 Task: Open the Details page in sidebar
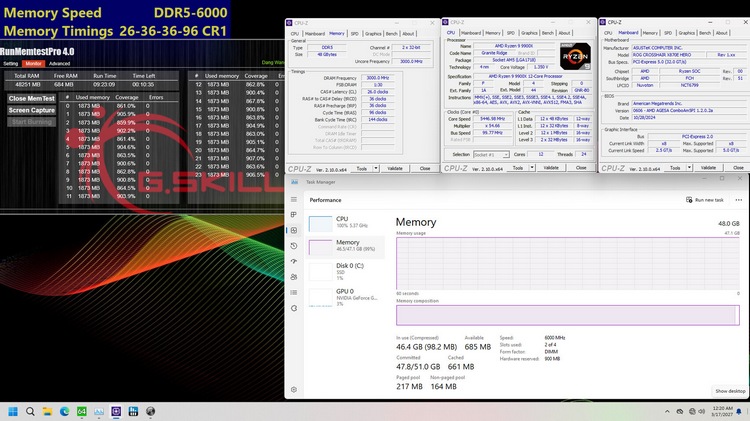click(294, 290)
